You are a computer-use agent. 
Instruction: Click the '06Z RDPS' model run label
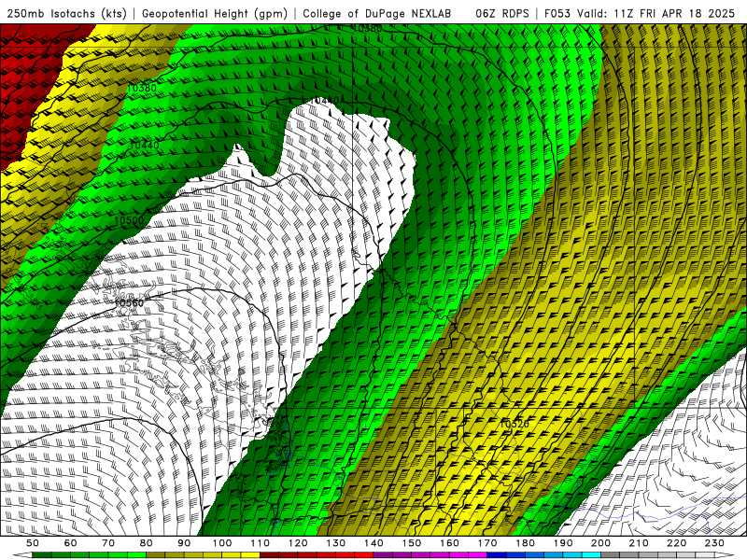(502, 14)
